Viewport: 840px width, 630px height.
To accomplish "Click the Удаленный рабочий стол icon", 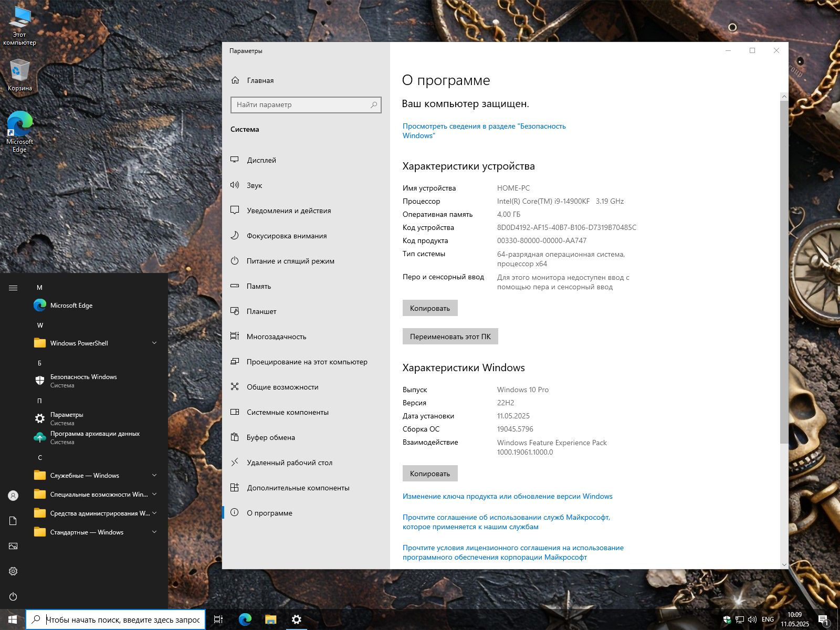I will (x=235, y=463).
